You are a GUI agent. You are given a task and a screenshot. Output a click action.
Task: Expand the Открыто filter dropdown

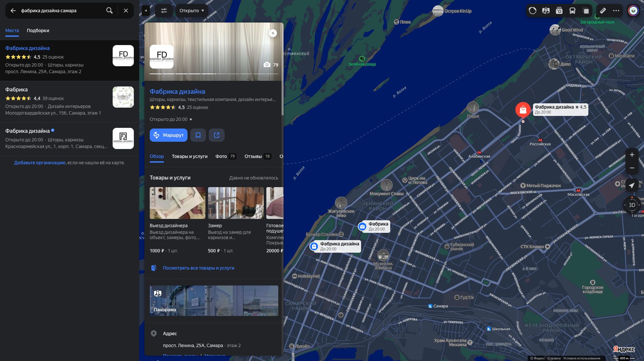(x=192, y=11)
